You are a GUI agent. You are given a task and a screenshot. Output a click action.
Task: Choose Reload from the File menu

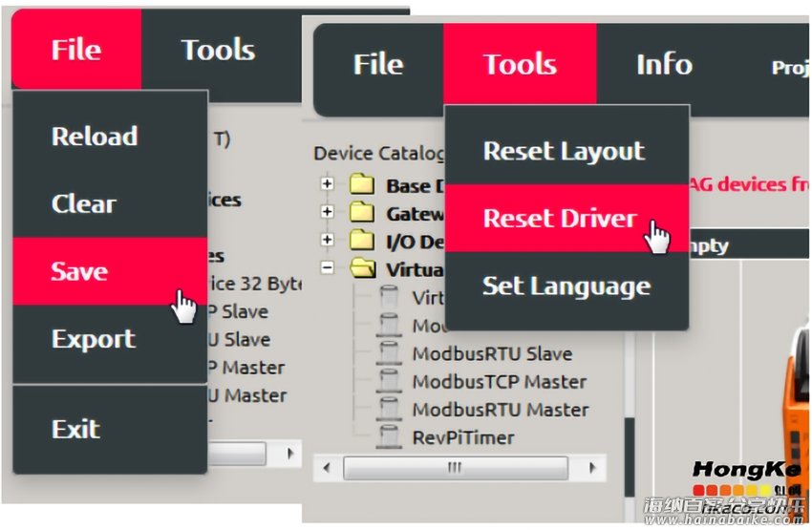110,137
